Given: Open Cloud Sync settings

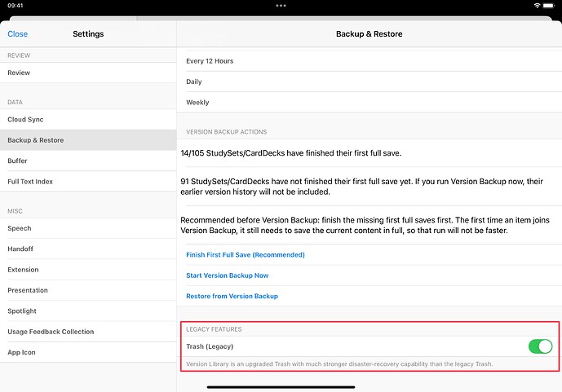Looking at the screenshot, I should pos(88,120).
